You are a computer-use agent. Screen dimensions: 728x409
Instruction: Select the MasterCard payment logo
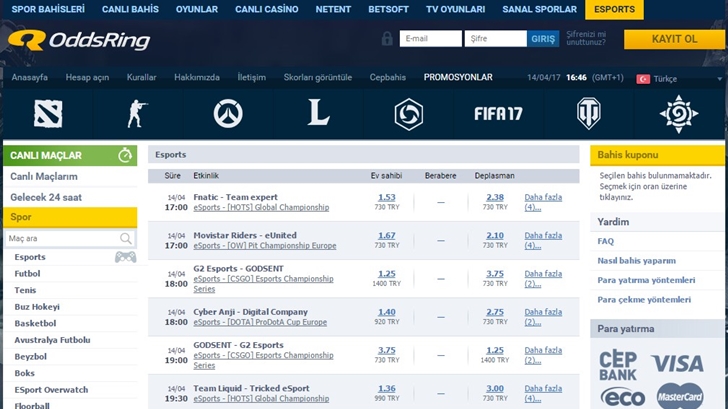(x=680, y=396)
